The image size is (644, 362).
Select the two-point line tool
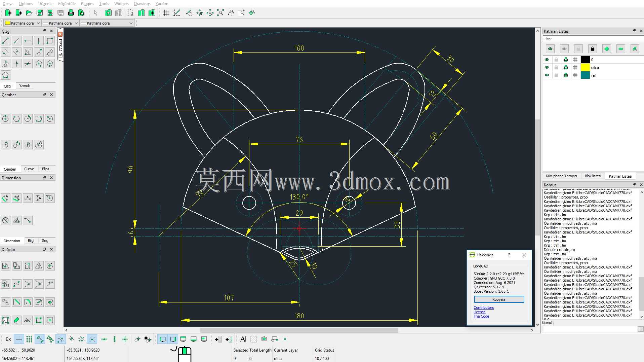(x=5, y=41)
